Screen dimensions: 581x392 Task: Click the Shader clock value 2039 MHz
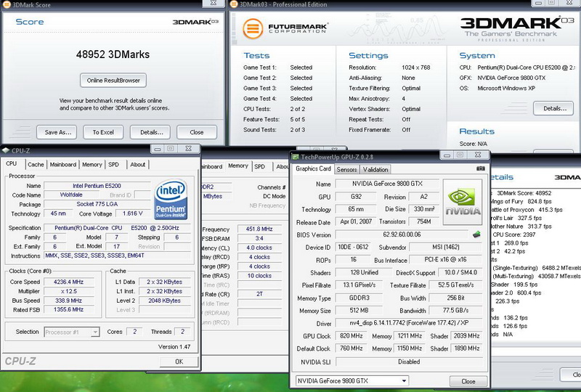pyautogui.click(x=466, y=335)
